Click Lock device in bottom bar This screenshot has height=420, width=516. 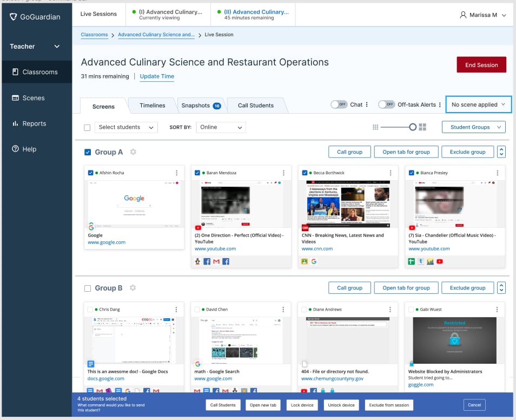coord(302,405)
